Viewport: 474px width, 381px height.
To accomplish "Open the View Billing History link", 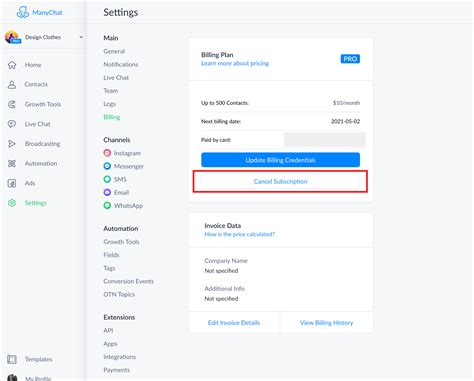I will pos(326,323).
